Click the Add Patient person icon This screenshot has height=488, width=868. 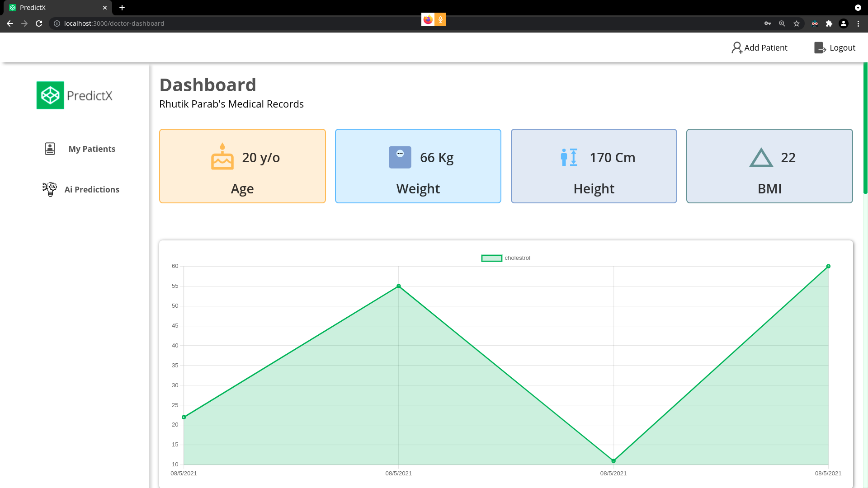(736, 48)
